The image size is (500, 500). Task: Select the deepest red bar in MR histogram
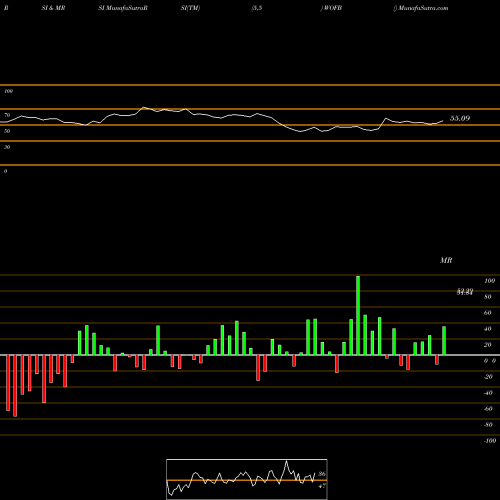click(15, 386)
